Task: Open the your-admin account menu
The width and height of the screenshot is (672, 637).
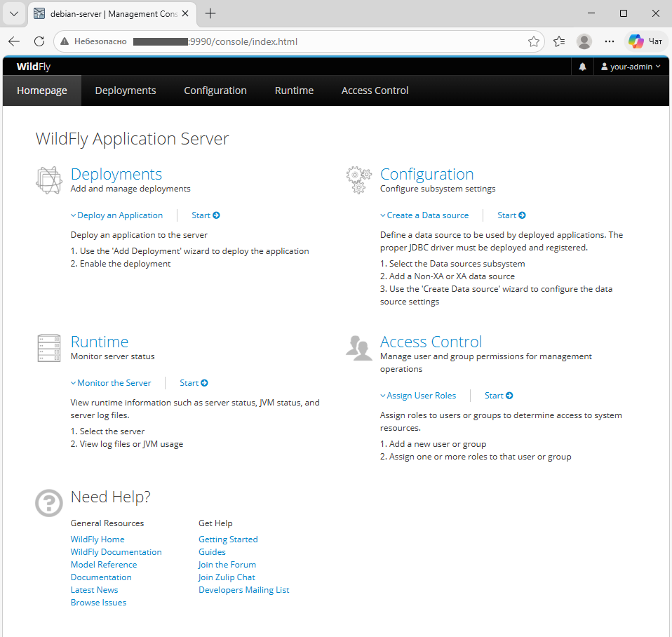Action: click(x=630, y=66)
